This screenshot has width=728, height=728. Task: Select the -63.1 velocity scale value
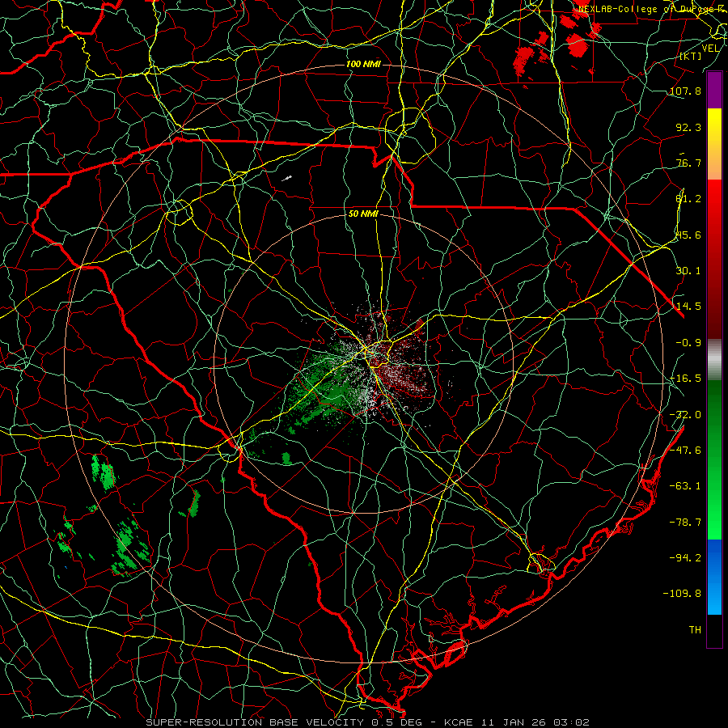coord(685,486)
